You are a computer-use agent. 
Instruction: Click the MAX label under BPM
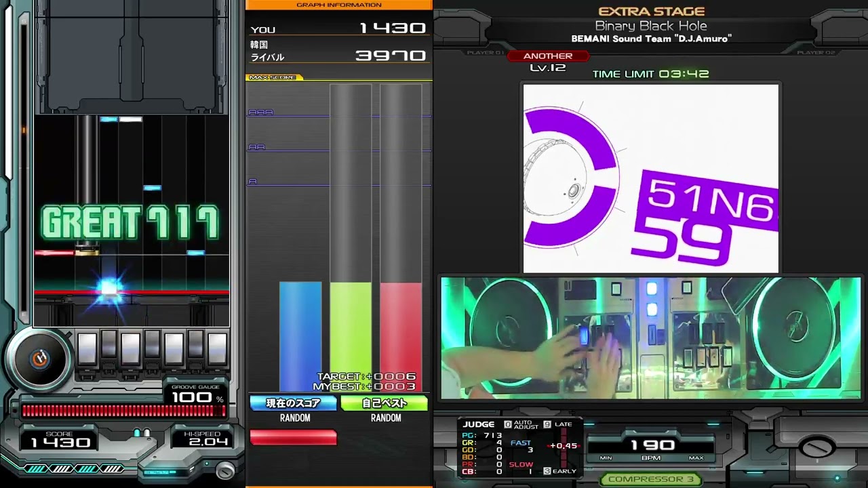click(696, 458)
